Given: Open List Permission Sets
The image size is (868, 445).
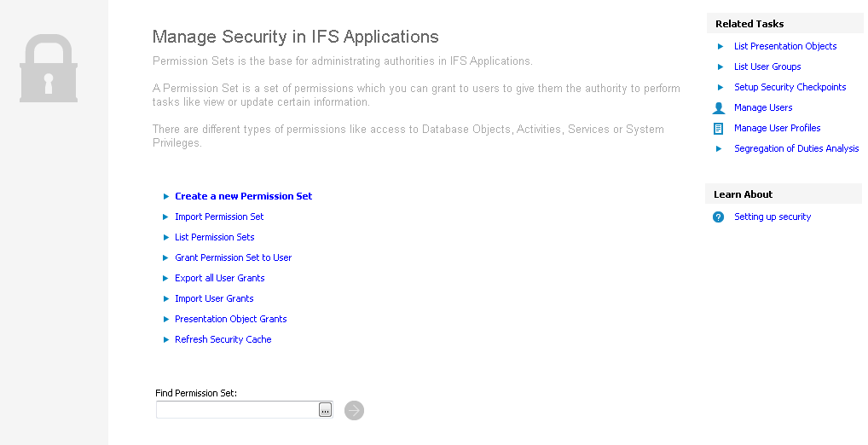Looking at the screenshot, I should pos(214,237).
